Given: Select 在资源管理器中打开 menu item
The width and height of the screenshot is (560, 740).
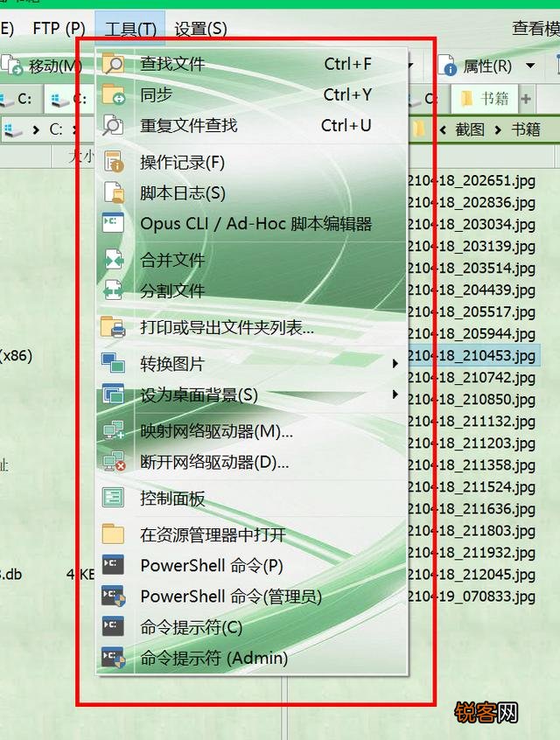Looking at the screenshot, I should (x=252, y=534).
